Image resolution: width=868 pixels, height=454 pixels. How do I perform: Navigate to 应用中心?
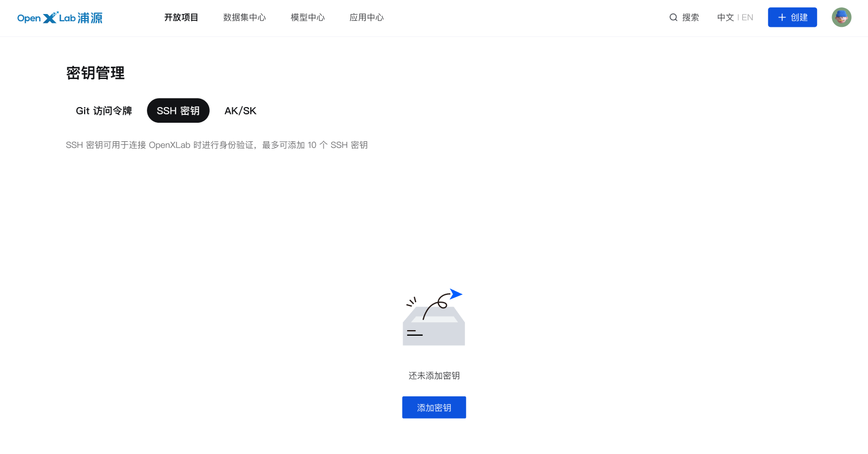366,17
